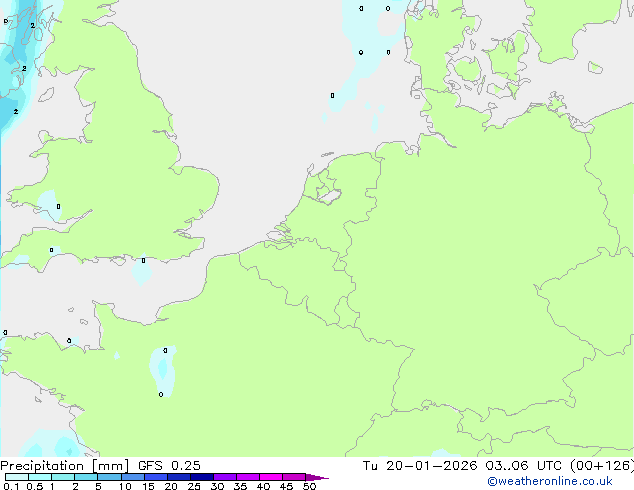
Task: Select the 0.5–1 mm legend color swatch
Action: [40, 477]
